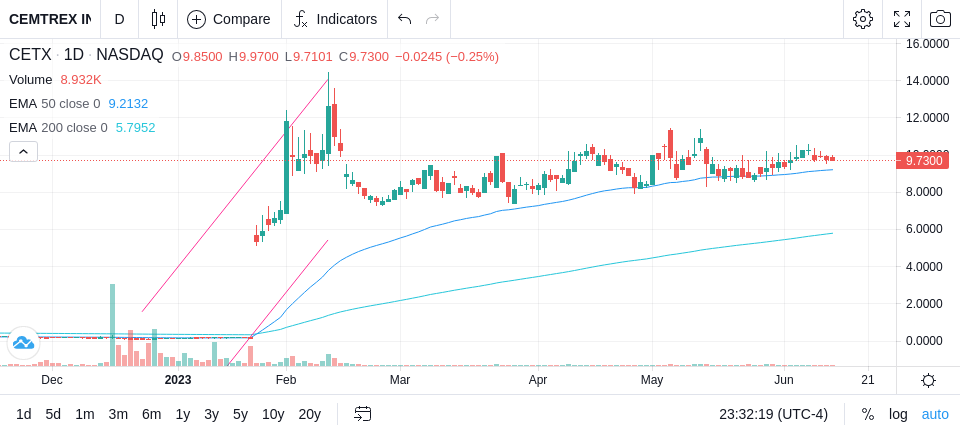Viewport: 960px width, 433px height.
Task: Open the Indicators dialog
Action: coord(335,19)
